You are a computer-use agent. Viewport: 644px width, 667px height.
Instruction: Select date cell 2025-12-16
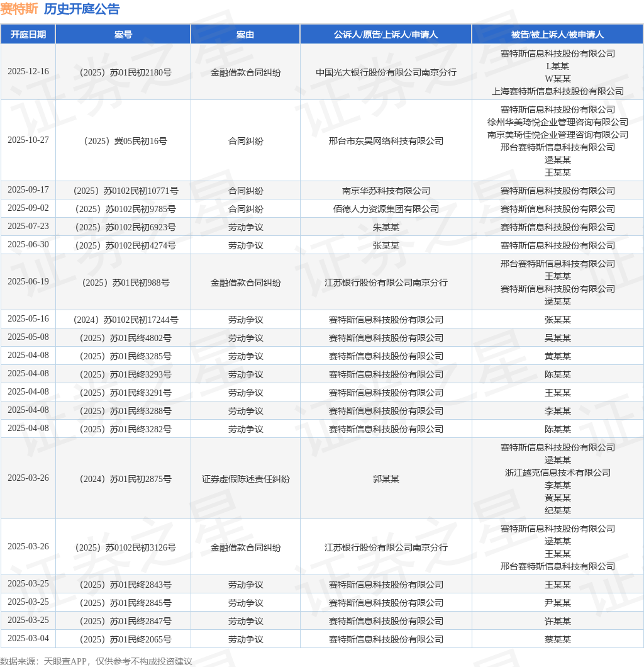pos(28,72)
